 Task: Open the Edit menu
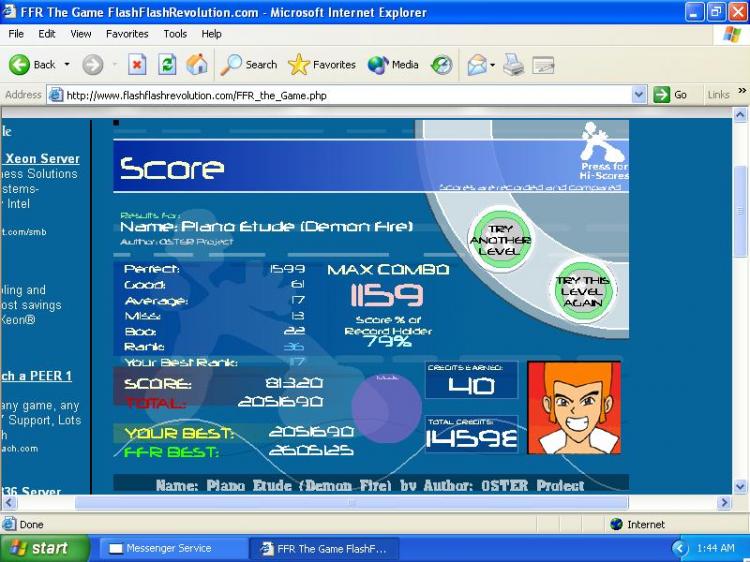tap(47, 34)
